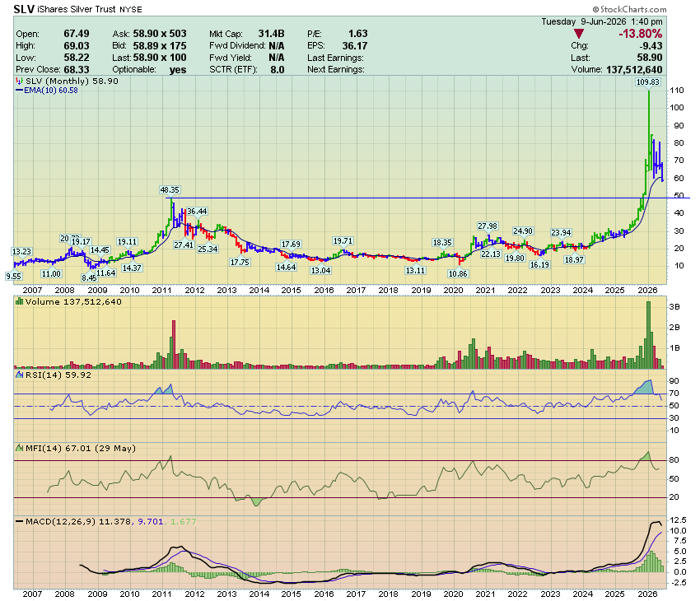Click the 18.97 price label
The height and width of the screenshot is (601, 700).
(x=574, y=259)
